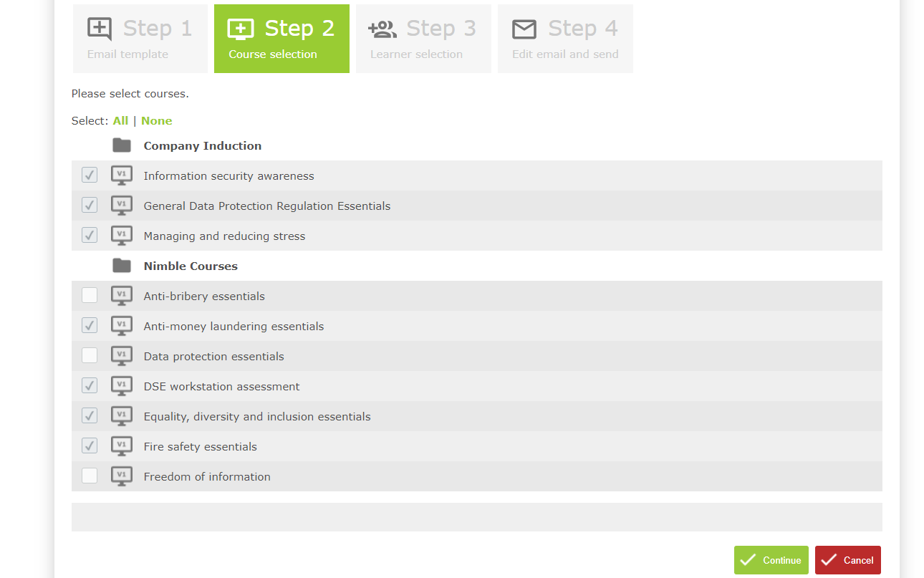Switch to Step 3 Learner selection tab
Viewport: 924px width, 578px height.
(423, 39)
